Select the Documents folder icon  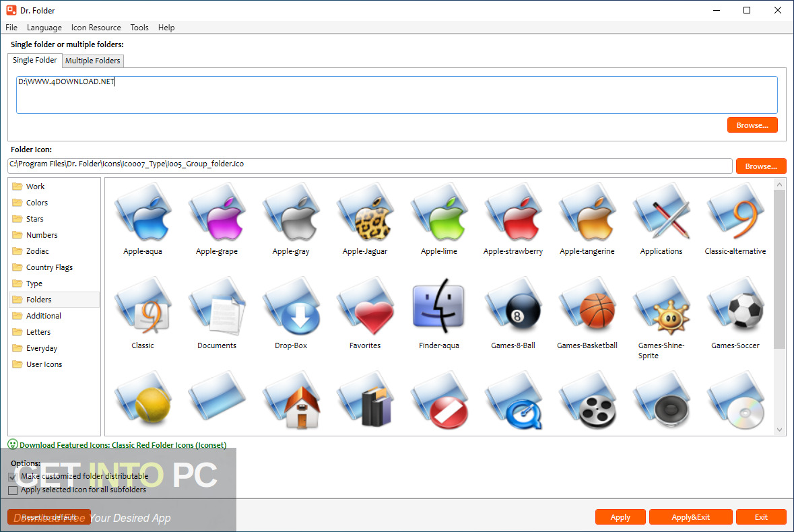[x=217, y=307]
